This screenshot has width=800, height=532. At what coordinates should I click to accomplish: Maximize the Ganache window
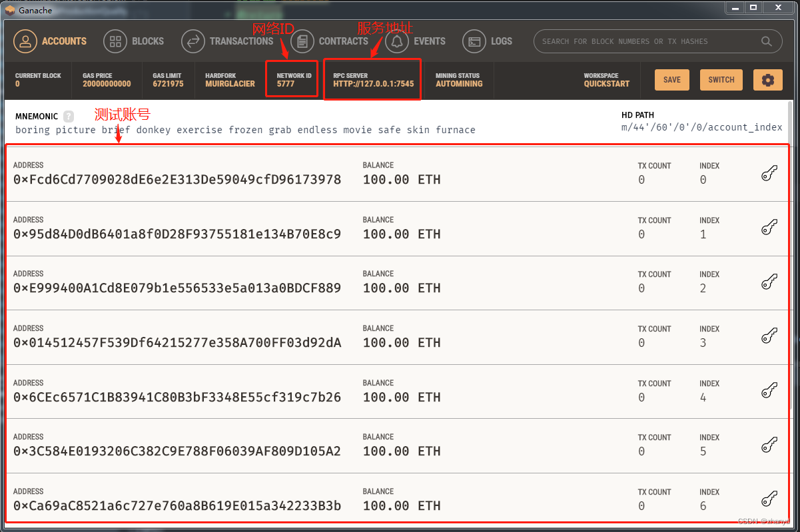tap(753, 7)
